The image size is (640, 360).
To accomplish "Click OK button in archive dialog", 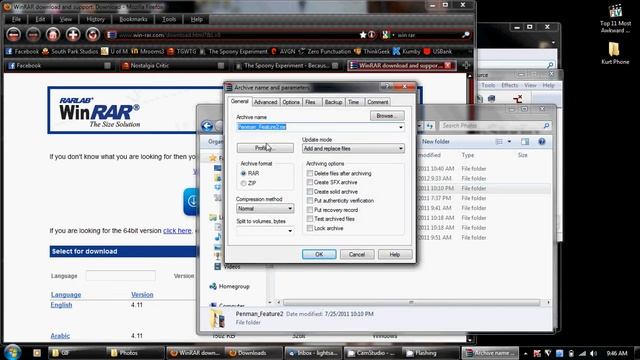I will (319, 254).
